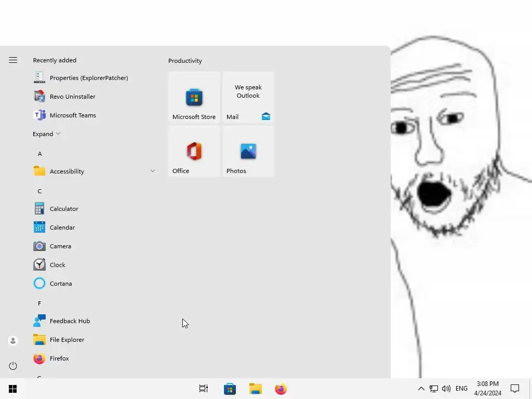
Task: Launch Calculator from app list
Action: click(95, 209)
